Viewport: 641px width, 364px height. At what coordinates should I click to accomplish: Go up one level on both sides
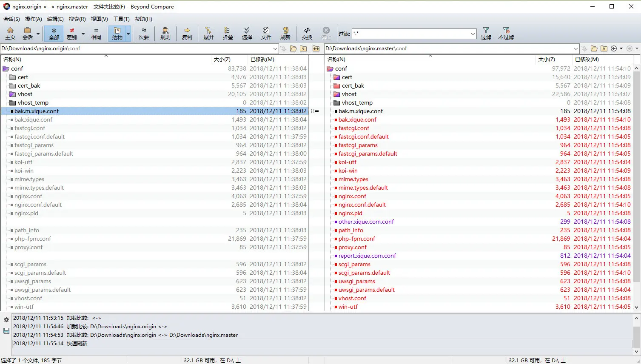coord(316,48)
